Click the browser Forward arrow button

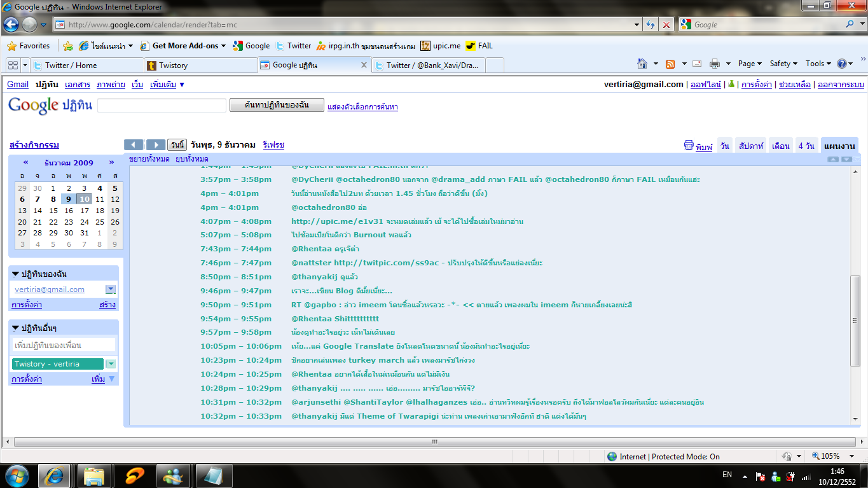point(29,24)
